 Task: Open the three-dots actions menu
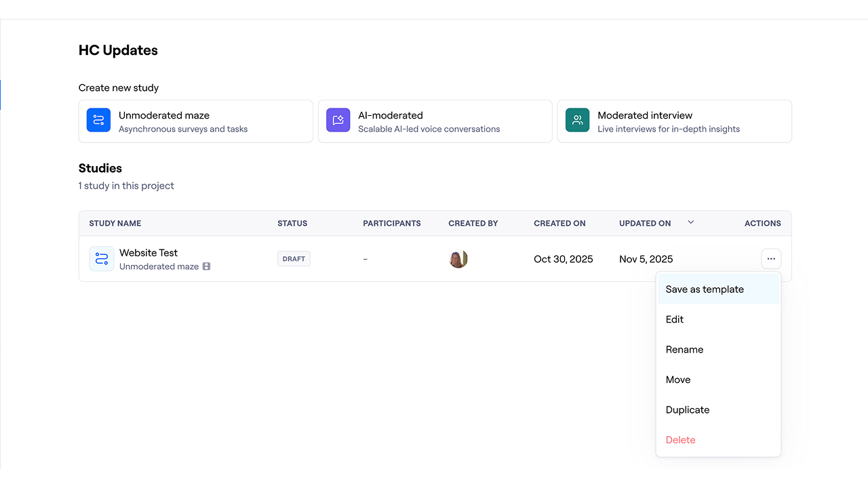click(771, 259)
